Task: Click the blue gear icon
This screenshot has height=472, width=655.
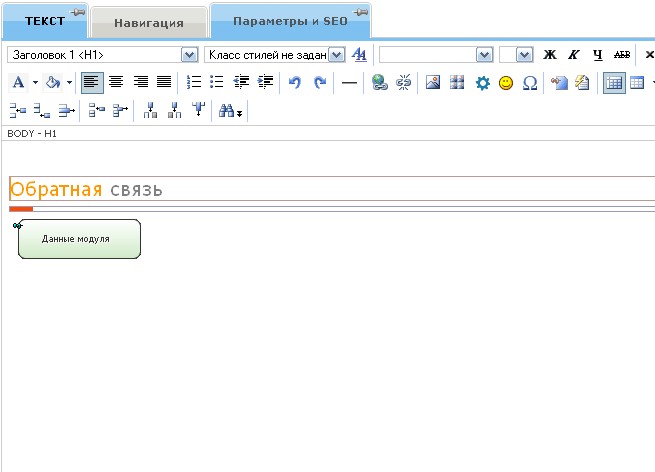Action: pyautogui.click(x=482, y=83)
